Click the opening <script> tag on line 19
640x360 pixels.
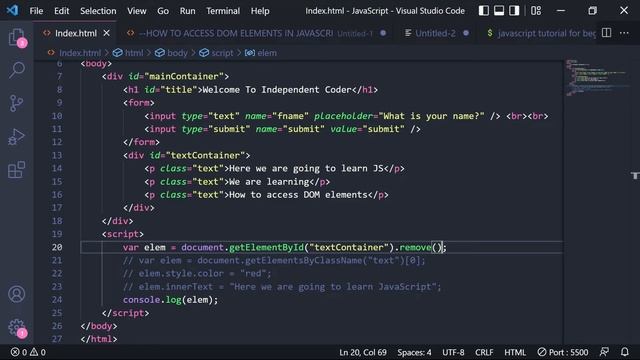coord(123,234)
